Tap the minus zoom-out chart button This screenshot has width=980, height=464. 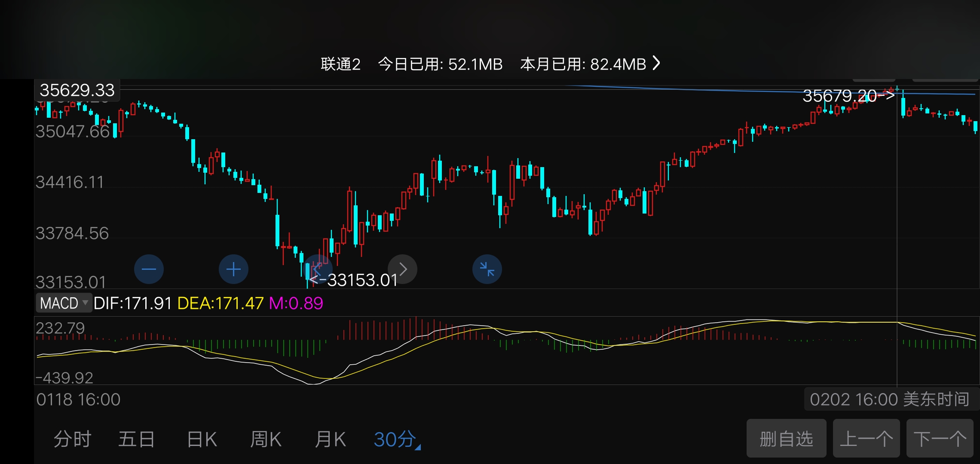[149, 269]
